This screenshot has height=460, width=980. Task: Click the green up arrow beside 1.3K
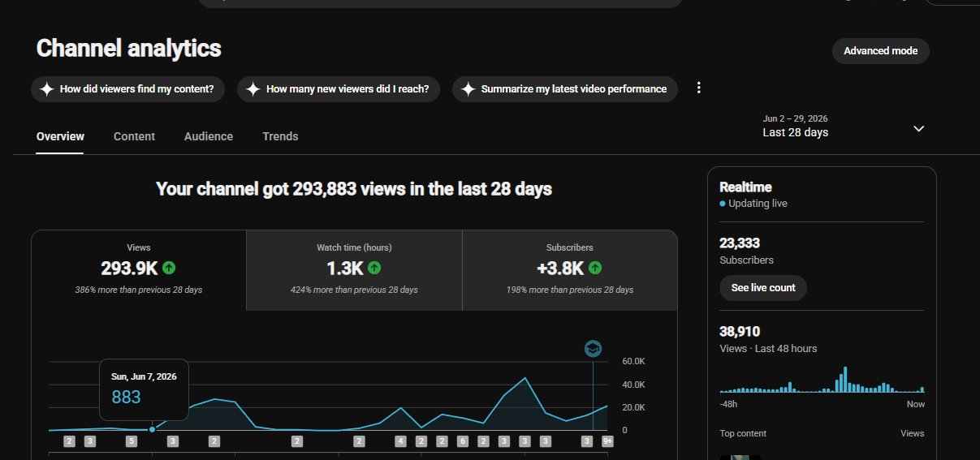click(373, 267)
